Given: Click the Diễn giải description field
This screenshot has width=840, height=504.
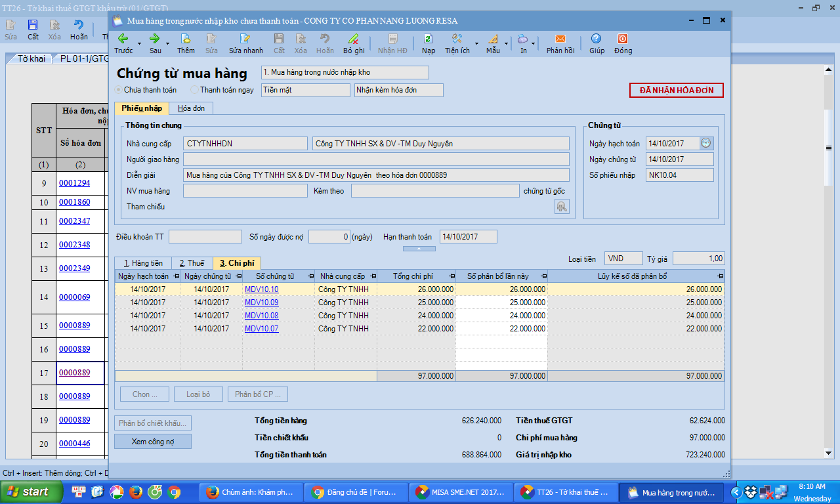Looking at the screenshot, I should (376, 175).
